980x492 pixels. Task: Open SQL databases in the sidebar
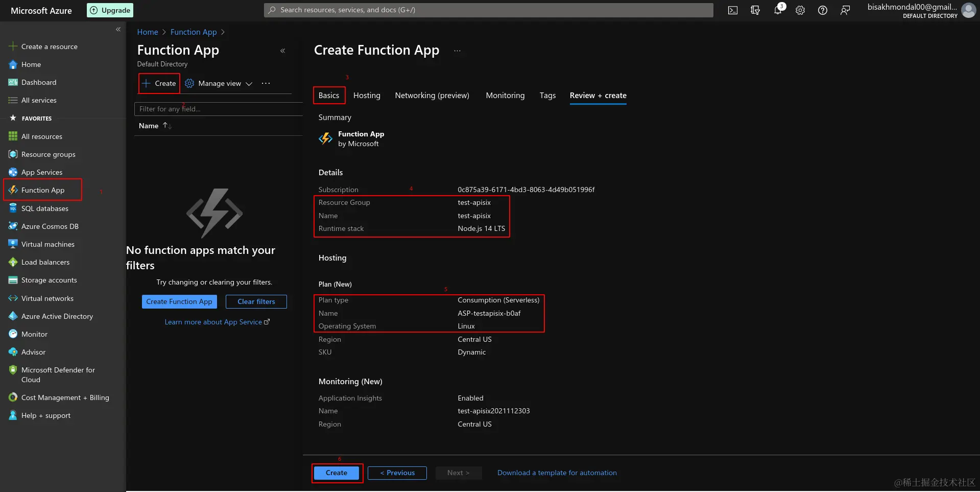point(45,208)
